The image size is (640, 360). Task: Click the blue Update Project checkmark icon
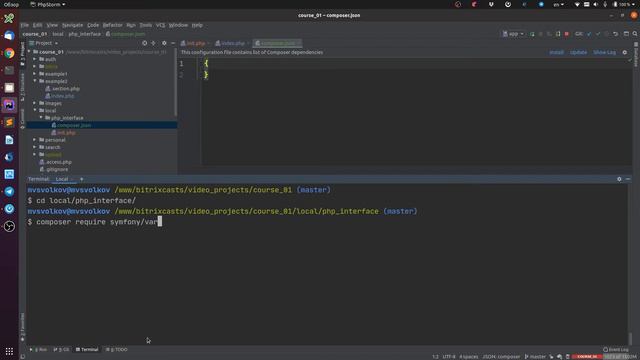click(x=589, y=34)
